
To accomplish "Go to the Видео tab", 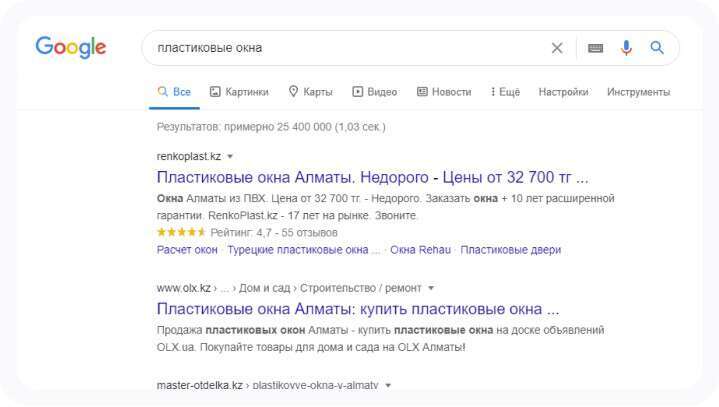I will pyautogui.click(x=375, y=92).
